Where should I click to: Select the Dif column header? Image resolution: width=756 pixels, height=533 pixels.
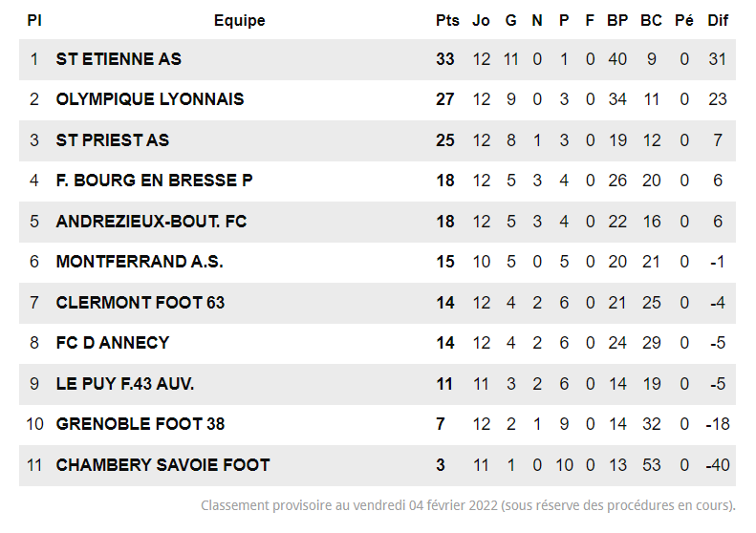[x=718, y=21]
